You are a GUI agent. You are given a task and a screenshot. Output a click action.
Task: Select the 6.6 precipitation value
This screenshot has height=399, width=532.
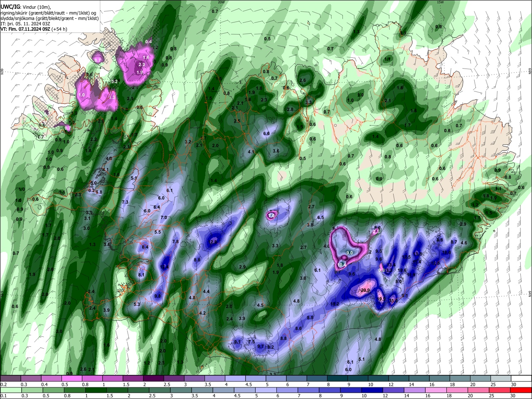(x=267, y=133)
